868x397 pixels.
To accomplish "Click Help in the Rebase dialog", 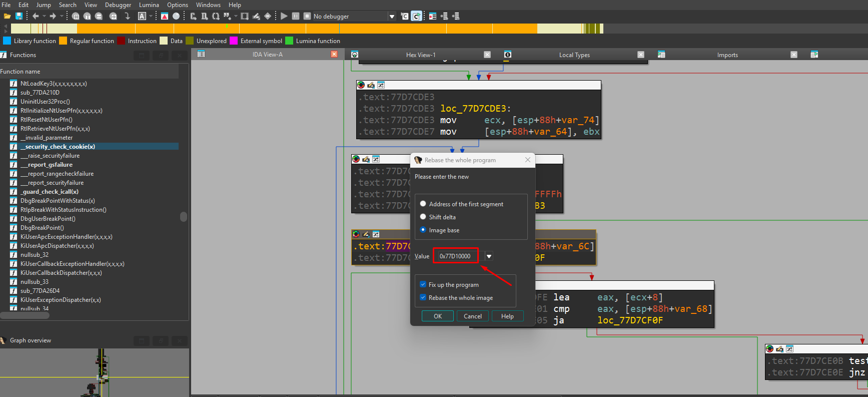I will click(x=507, y=316).
